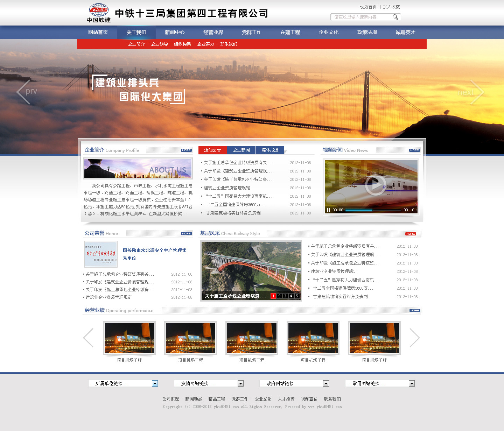Open 新闻中心 navigation menu
Screen dimensions: 504x431
175,32
